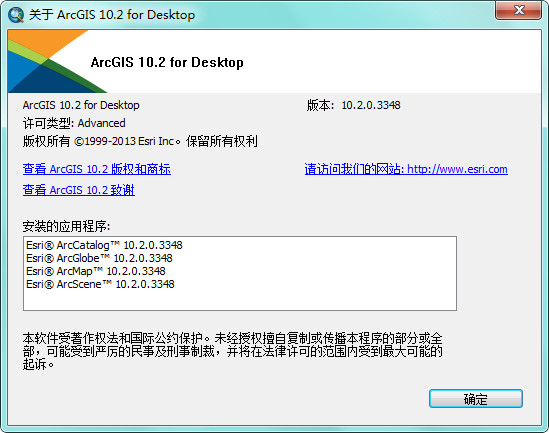This screenshot has width=549, height=433.
Task: Click the ArcGIS globe magnifier title bar icon
Action: point(15,15)
